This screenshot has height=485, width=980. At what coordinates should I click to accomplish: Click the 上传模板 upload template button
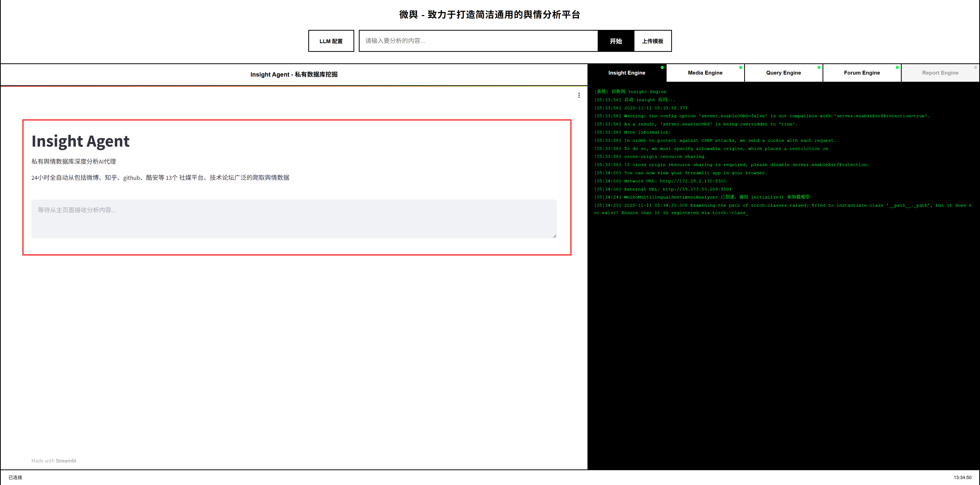[x=653, y=41]
